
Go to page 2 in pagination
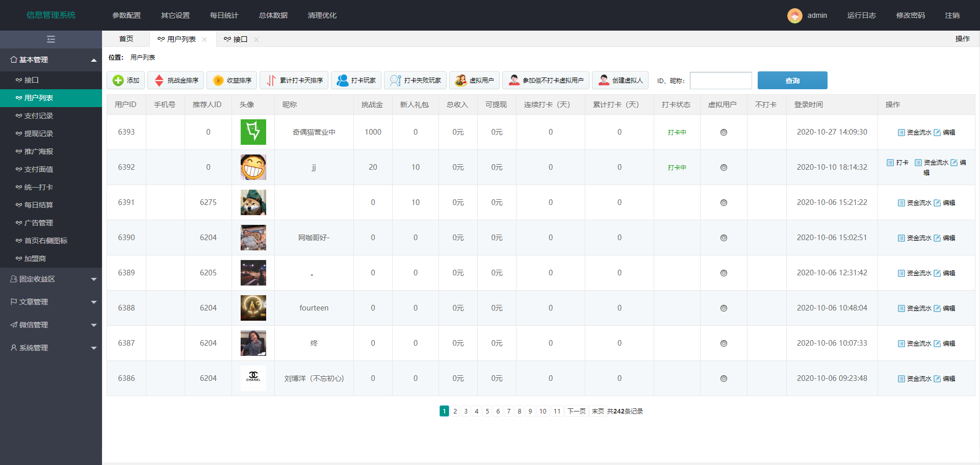click(x=455, y=411)
